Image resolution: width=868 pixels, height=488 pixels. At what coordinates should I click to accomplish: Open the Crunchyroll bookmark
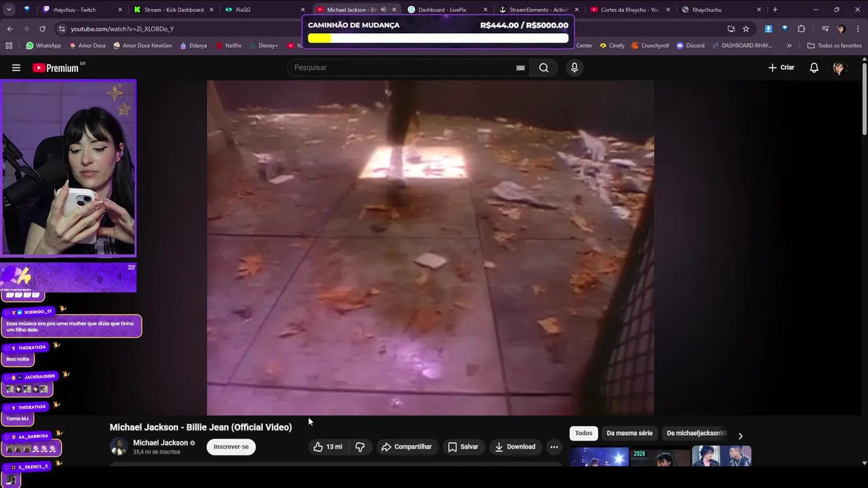click(x=650, y=45)
